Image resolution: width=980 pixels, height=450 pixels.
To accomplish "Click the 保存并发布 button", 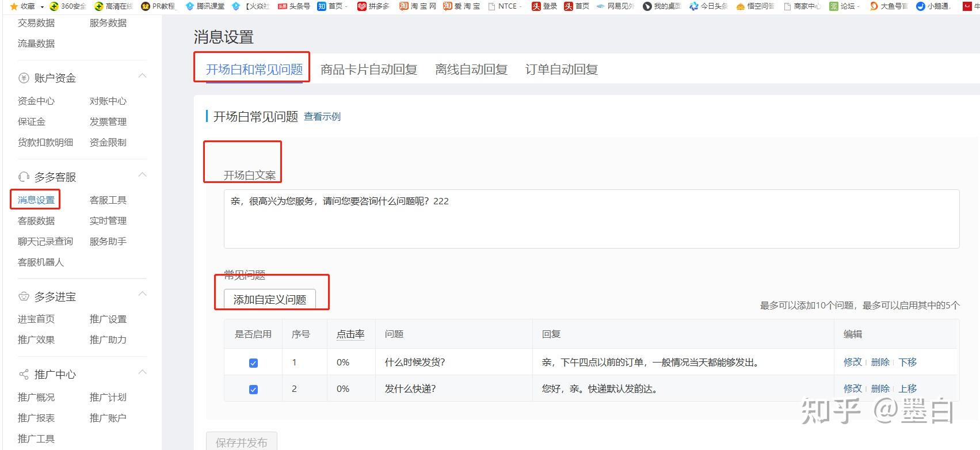I will pyautogui.click(x=242, y=442).
